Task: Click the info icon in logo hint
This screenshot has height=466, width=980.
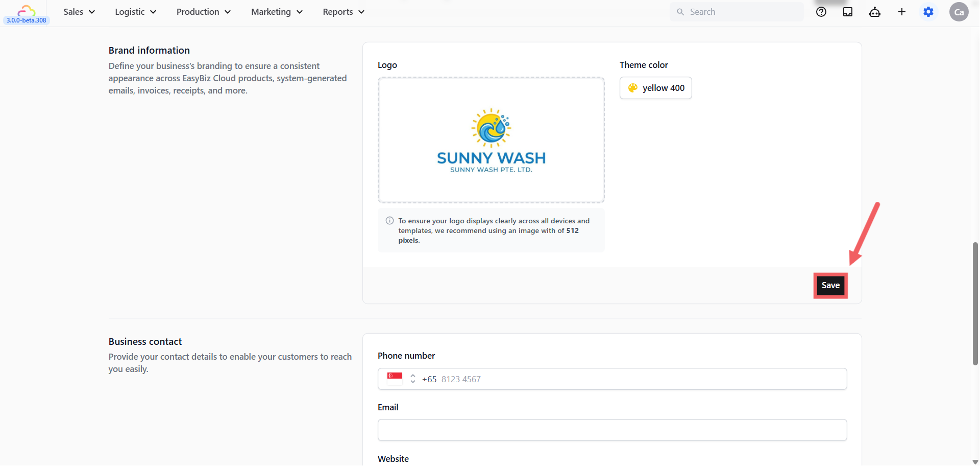Action: pos(390,221)
